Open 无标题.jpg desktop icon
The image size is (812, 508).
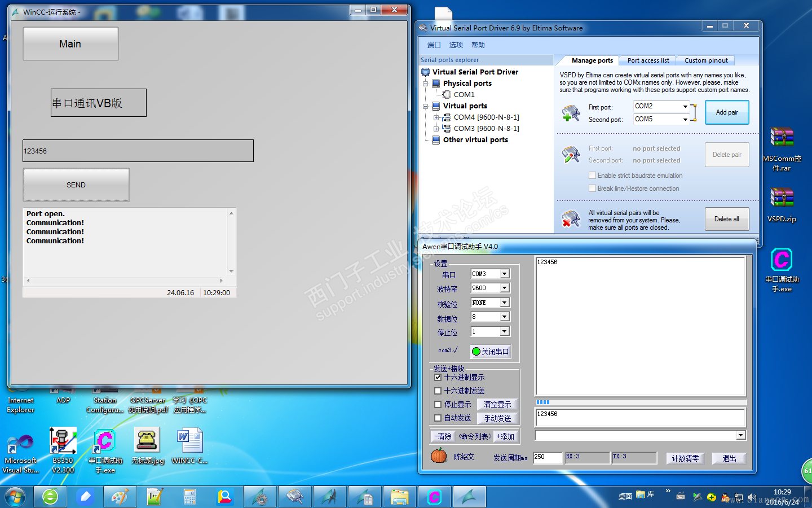(x=147, y=446)
